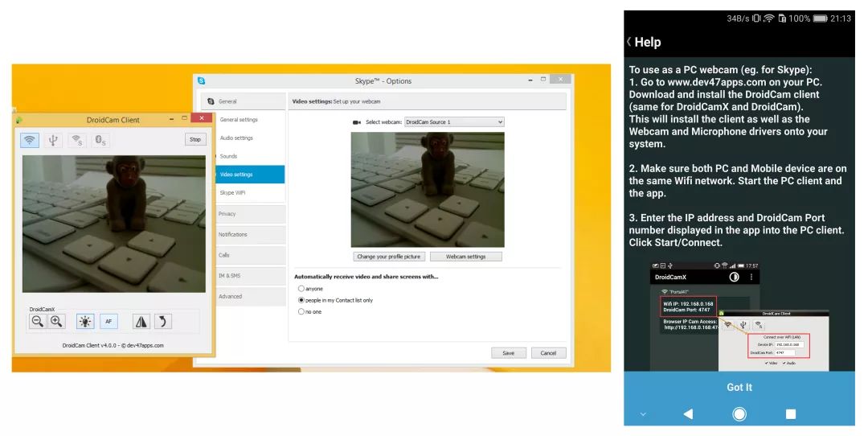
Task: Cancel the Skype options dialog
Action: pos(549,353)
